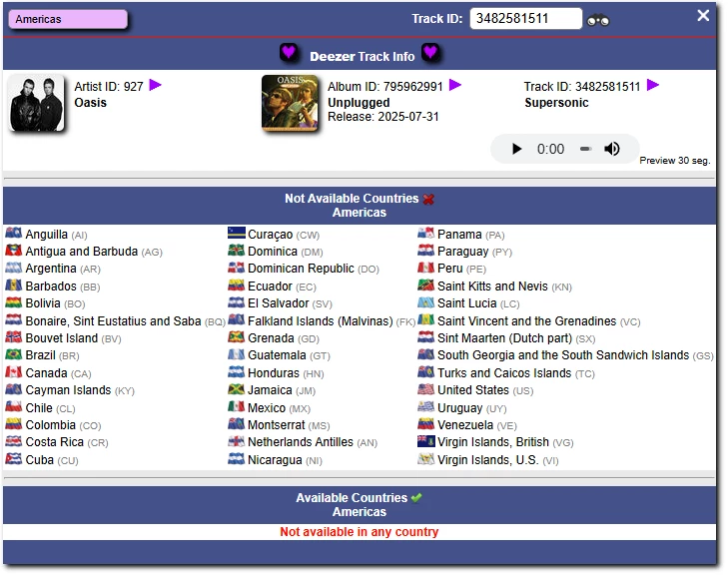Click the Antigua and Barbuda entry
The height and width of the screenshot is (575, 728).
(x=84, y=252)
